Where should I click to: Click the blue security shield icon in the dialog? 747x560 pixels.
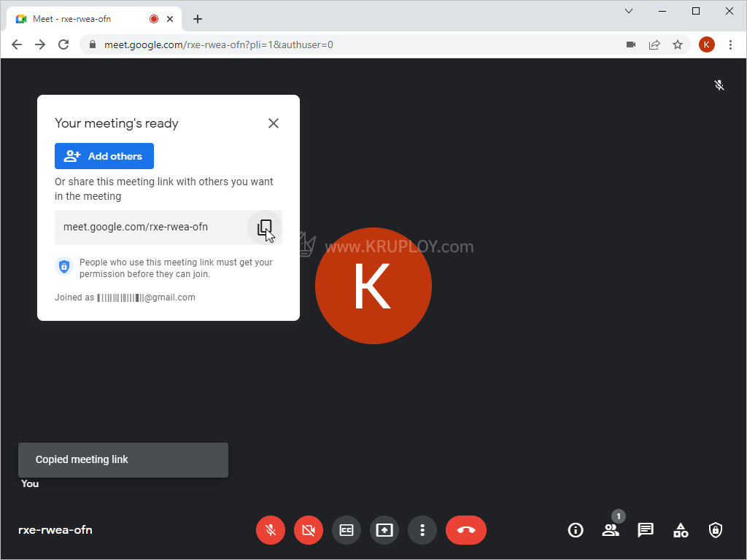64,266
